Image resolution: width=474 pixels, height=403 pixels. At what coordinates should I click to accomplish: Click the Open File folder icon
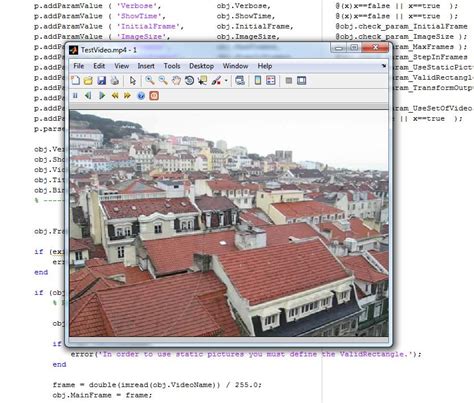click(x=88, y=80)
